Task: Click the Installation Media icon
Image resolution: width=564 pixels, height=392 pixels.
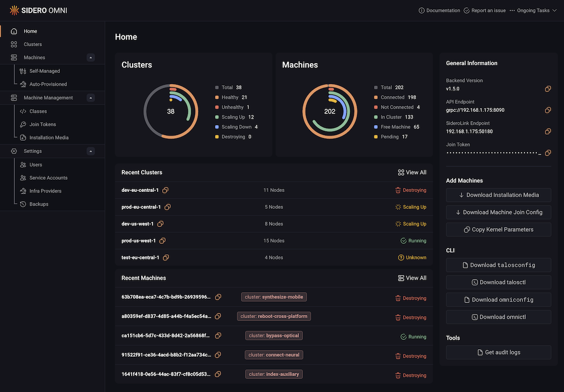Action: coord(23,138)
